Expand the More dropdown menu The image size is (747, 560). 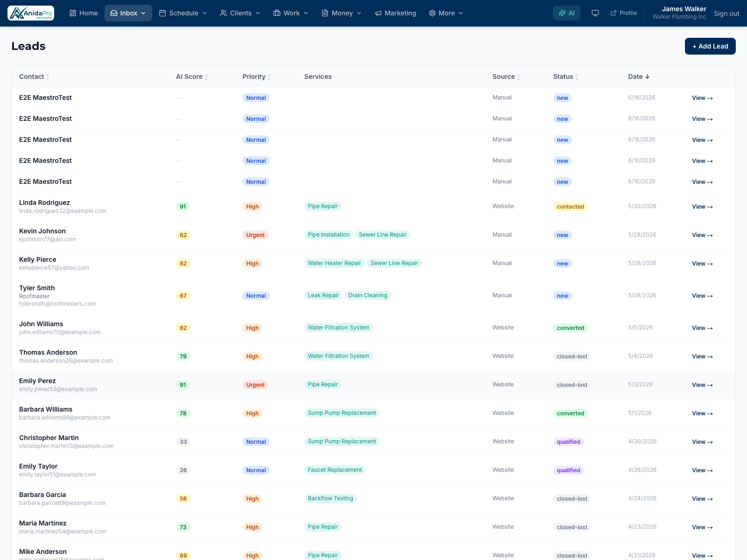446,13
